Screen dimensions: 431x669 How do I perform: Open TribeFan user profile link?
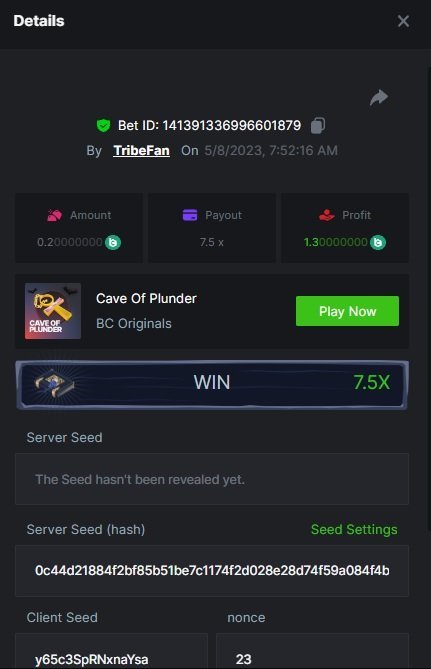pos(141,150)
